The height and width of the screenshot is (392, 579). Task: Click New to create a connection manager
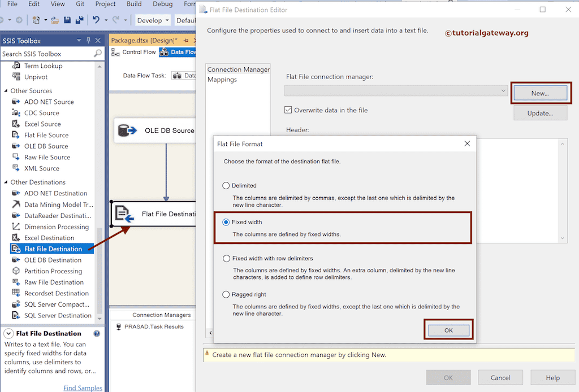pos(541,92)
